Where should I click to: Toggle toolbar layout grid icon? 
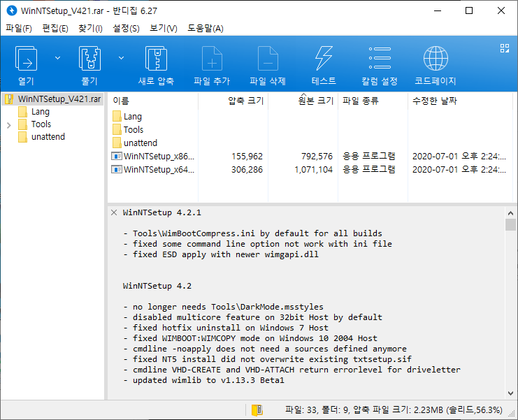tap(505, 48)
